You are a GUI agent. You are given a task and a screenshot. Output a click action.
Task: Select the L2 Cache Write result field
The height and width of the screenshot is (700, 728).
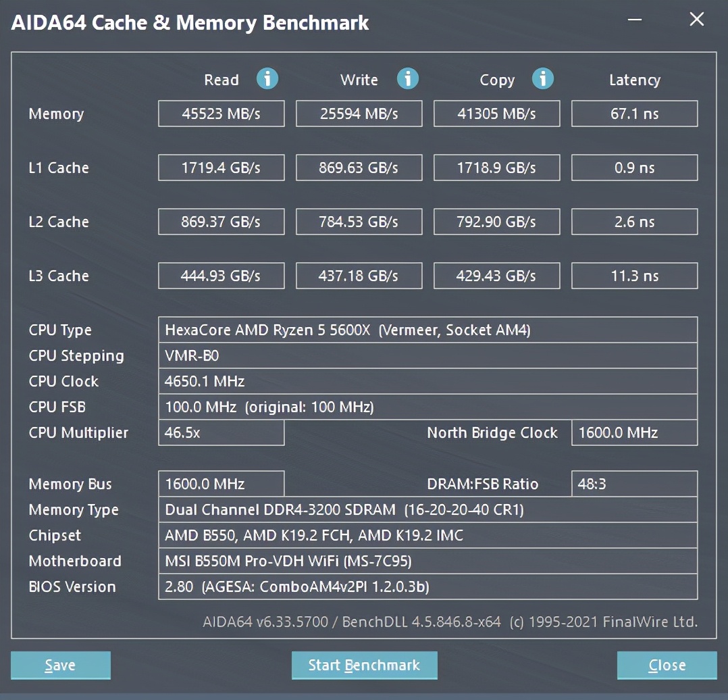359,222
